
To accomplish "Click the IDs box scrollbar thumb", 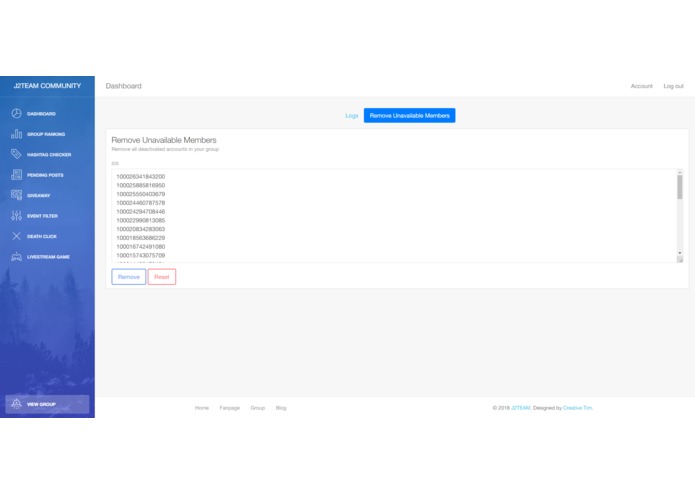I will pyautogui.click(x=679, y=187).
